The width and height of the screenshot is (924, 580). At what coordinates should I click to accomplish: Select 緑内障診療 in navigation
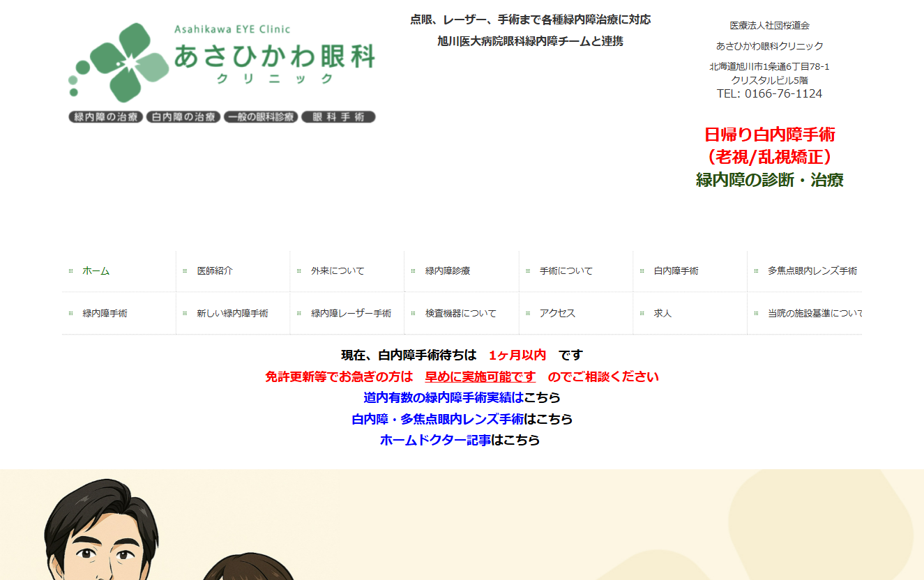point(448,271)
